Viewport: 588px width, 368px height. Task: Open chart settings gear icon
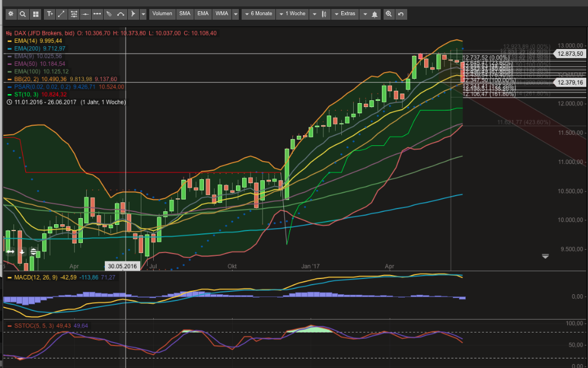coord(11,14)
